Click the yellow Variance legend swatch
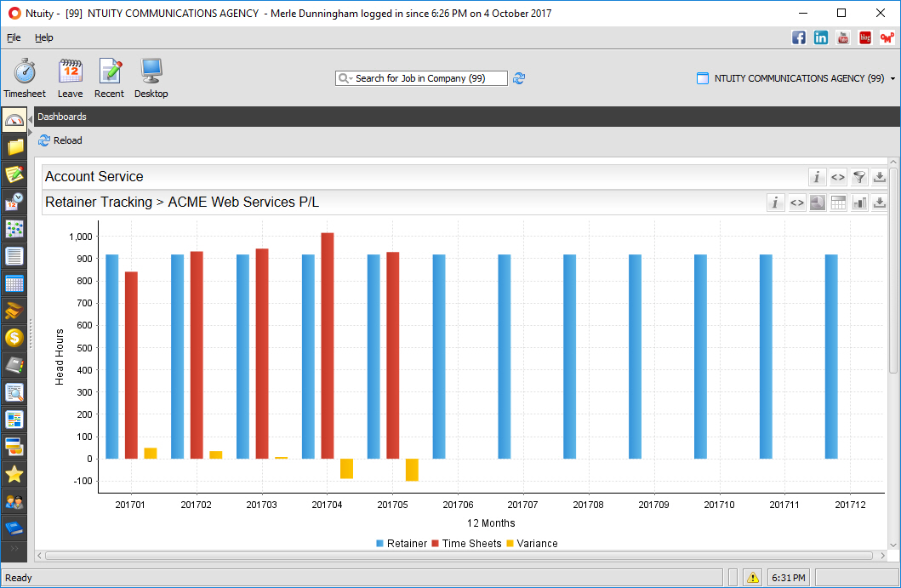The width and height of the screenshot is (901, 588). (510, 544)
